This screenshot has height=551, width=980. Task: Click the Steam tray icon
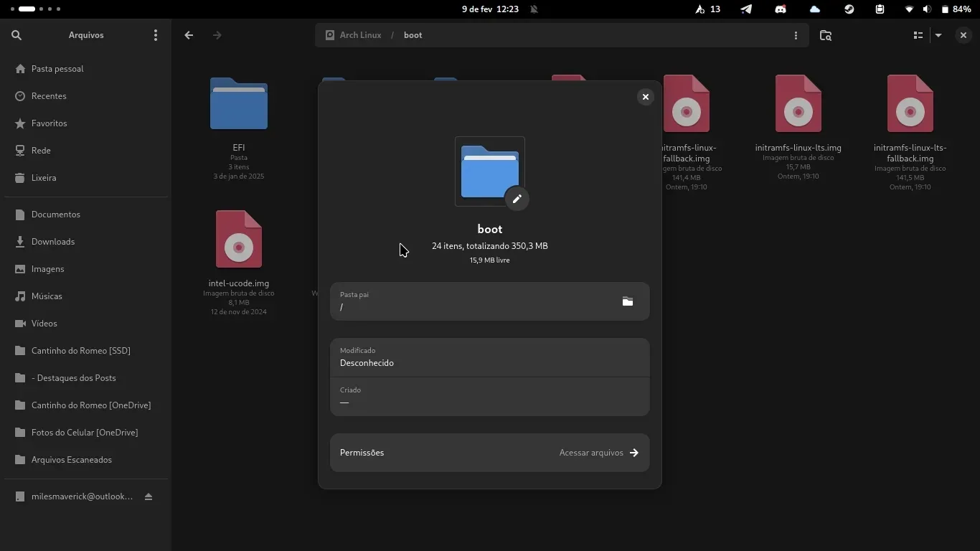849,9
